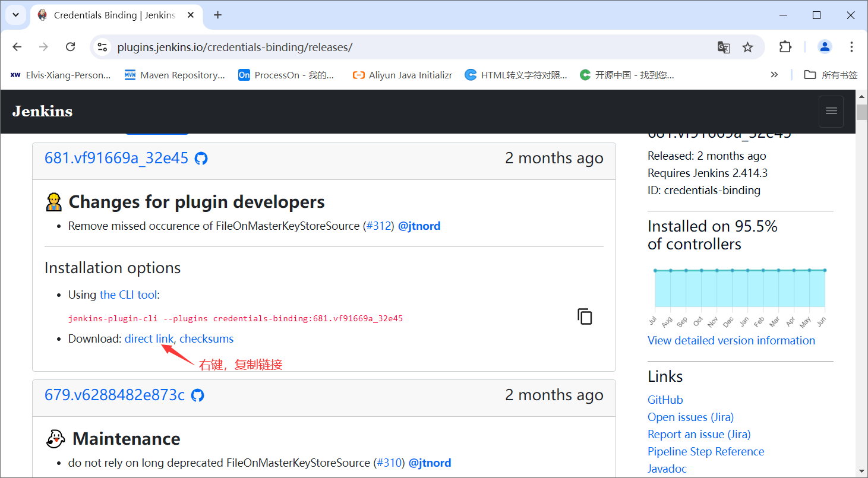Click the address bar URL

point(235,47)
